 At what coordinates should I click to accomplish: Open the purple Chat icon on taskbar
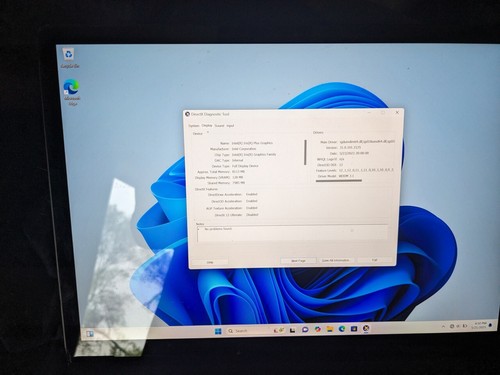[305, 329]
